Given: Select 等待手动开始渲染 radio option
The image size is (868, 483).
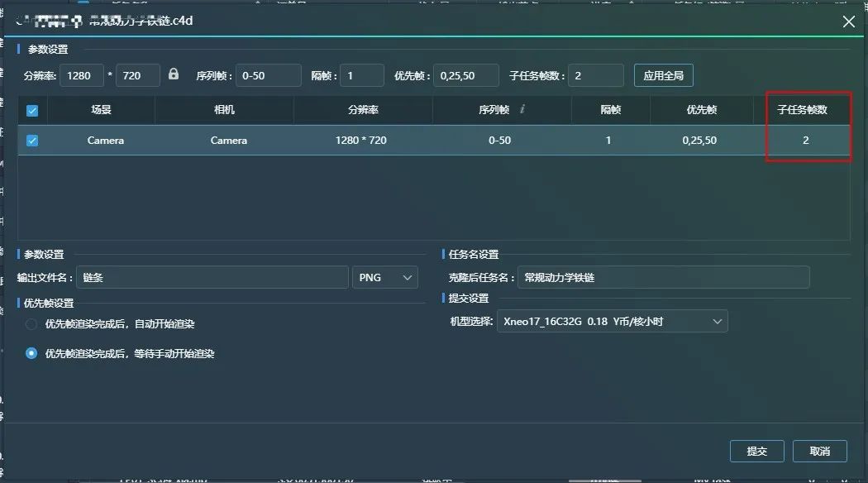Looking at the screenshot, I should 31,353.
